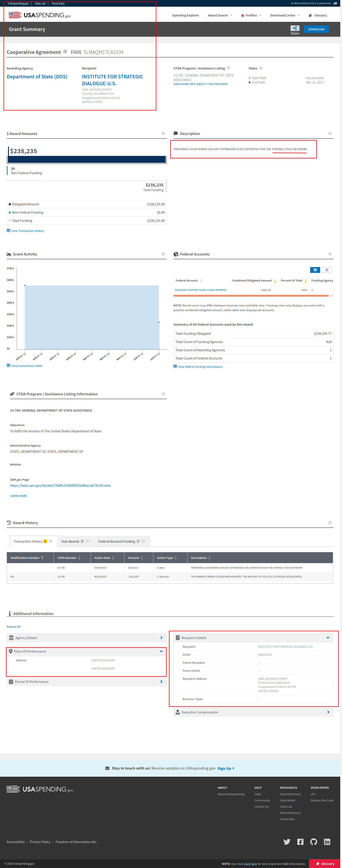Viewport: 342px width, 868px height.
Task: Select the Transaction History tab
Action: [x=33, y=541]
